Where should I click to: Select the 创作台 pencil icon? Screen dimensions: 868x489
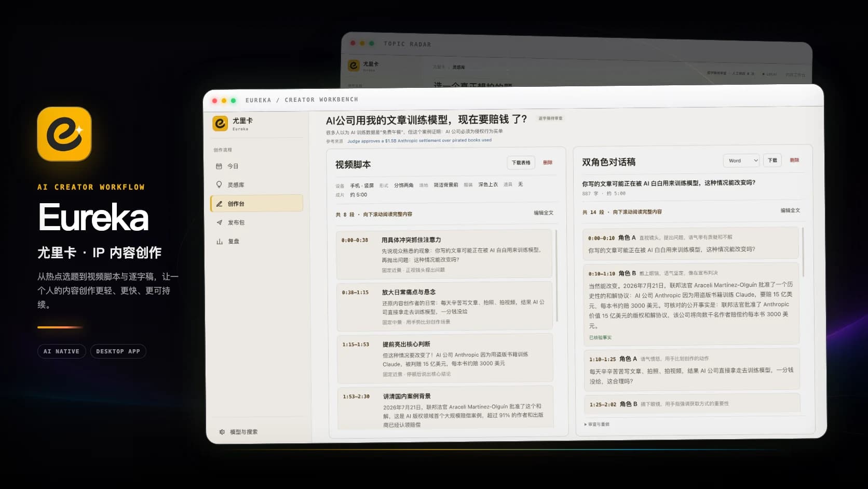tap(219, 204)
